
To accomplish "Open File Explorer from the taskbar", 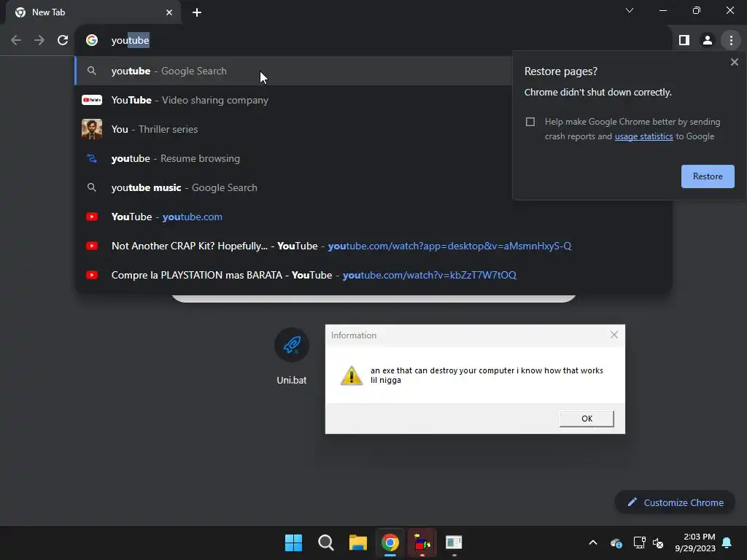I will click(357, 542).
